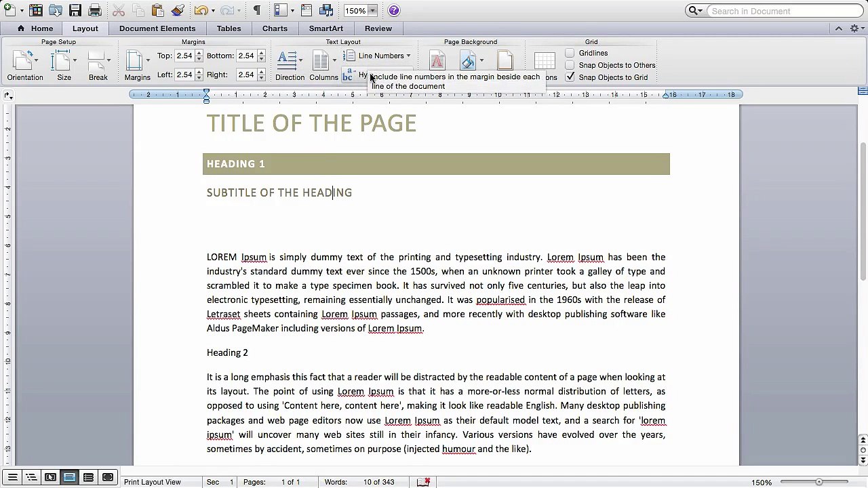
Task: Click the Words count status entry
Action: tap(359, 482)
